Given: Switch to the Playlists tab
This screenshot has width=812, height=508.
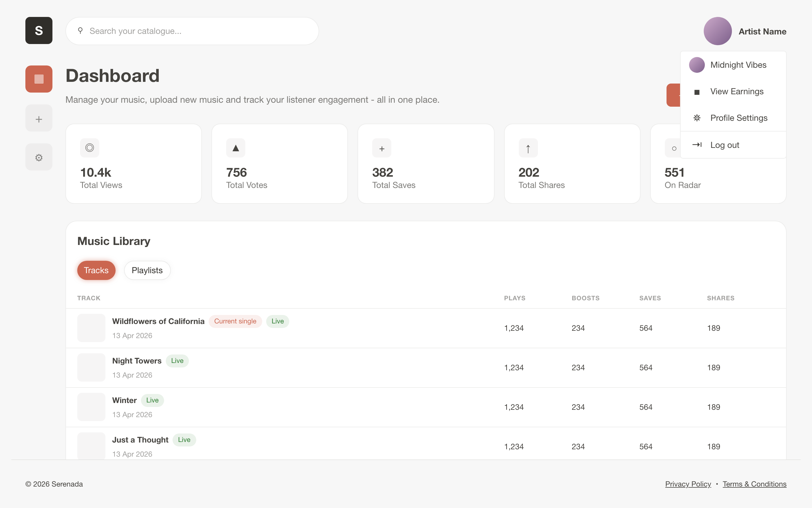Looking at the screenshot, I should coord(147,270).
